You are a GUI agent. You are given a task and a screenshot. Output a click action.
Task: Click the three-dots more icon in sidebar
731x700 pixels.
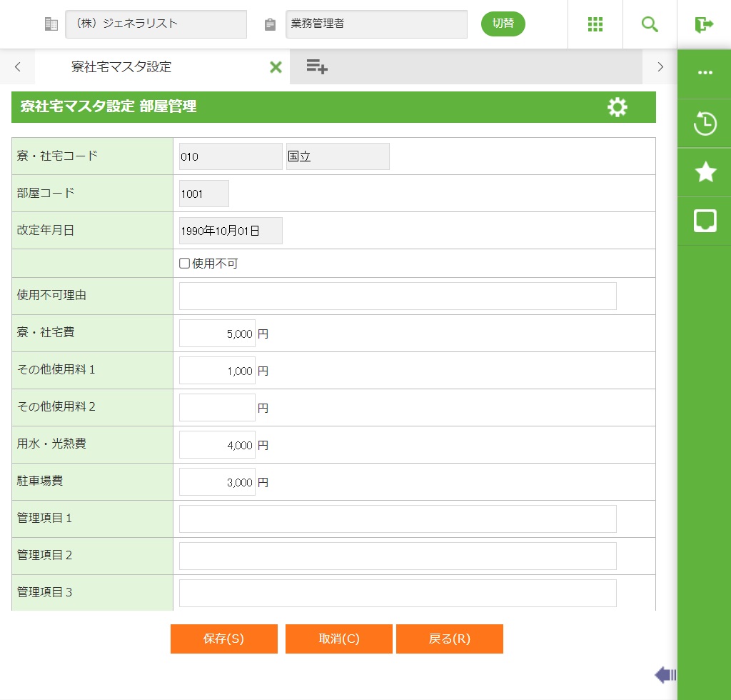(x=705, y=73)
